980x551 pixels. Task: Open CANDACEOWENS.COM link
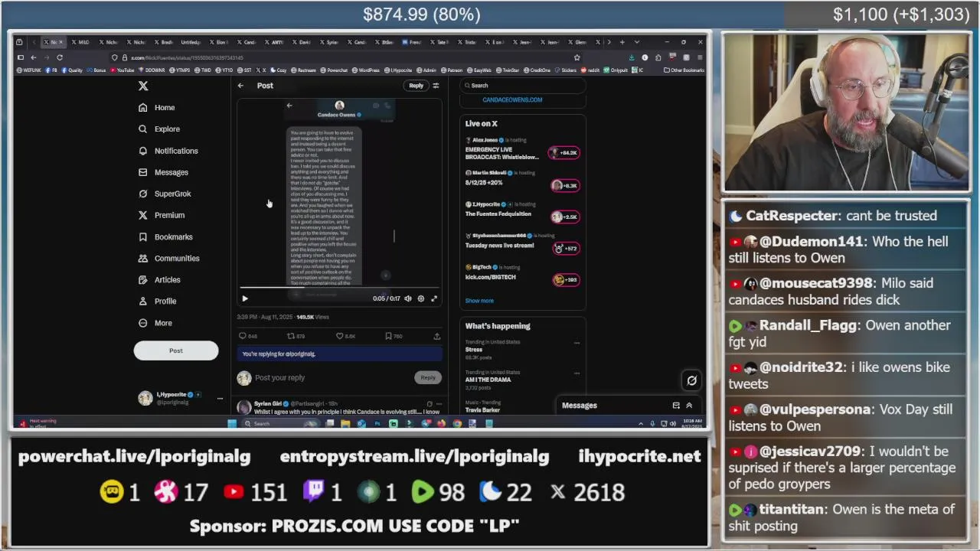pos(512,99)
